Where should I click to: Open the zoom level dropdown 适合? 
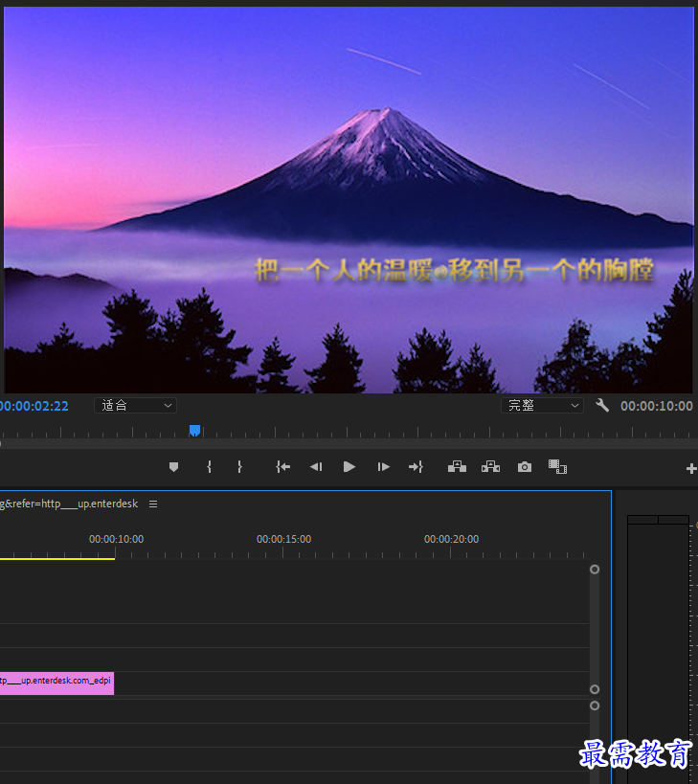point(136,406)
